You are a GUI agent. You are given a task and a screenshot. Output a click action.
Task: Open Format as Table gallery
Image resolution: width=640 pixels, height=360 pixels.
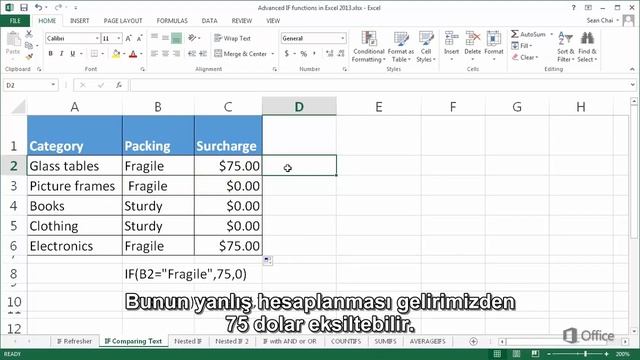400,47
